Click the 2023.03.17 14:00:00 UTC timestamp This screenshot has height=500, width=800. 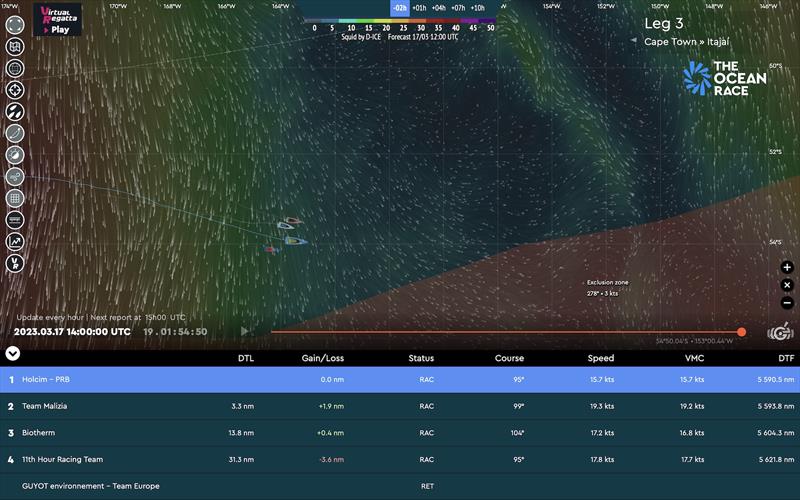point(72,332)
